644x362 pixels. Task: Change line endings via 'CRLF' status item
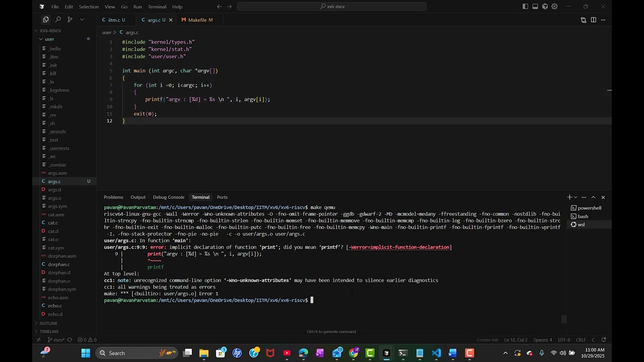pyautogui.click(x=581, y=340)
